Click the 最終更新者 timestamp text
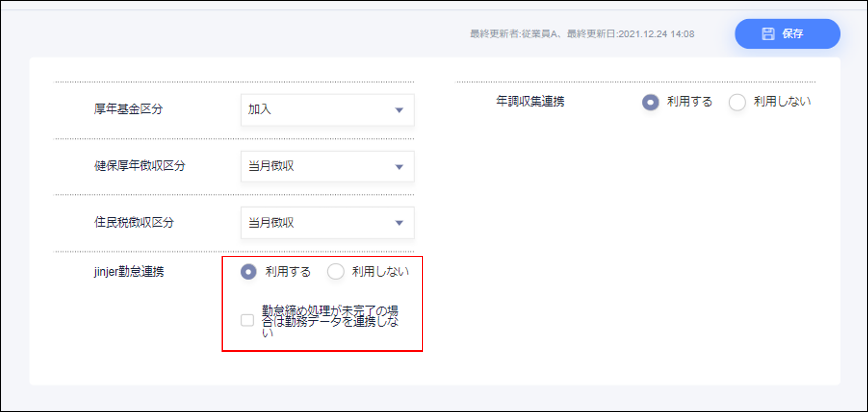Screen dimensions: 868x412 582,34
